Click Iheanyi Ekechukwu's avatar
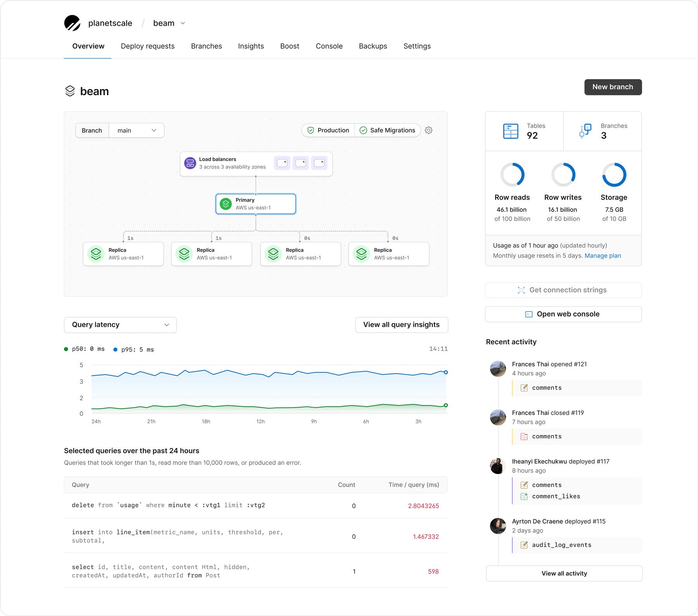 click(498, 465)
